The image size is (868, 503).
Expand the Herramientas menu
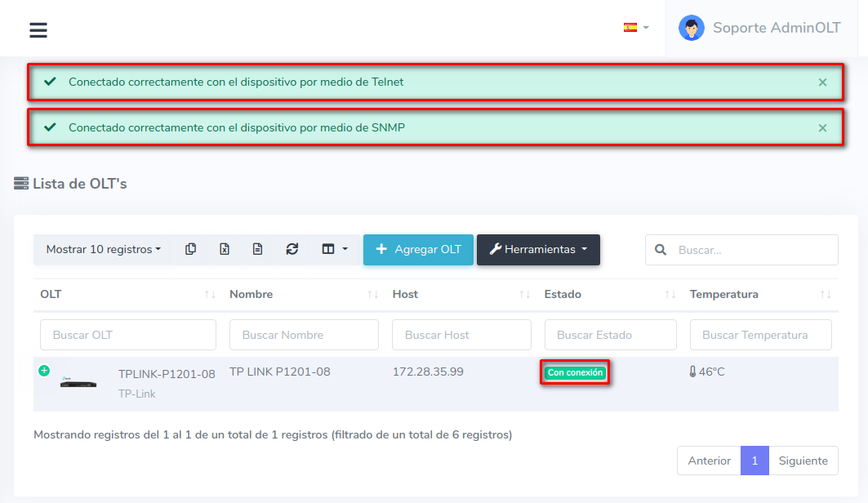[x=538, y=250]
